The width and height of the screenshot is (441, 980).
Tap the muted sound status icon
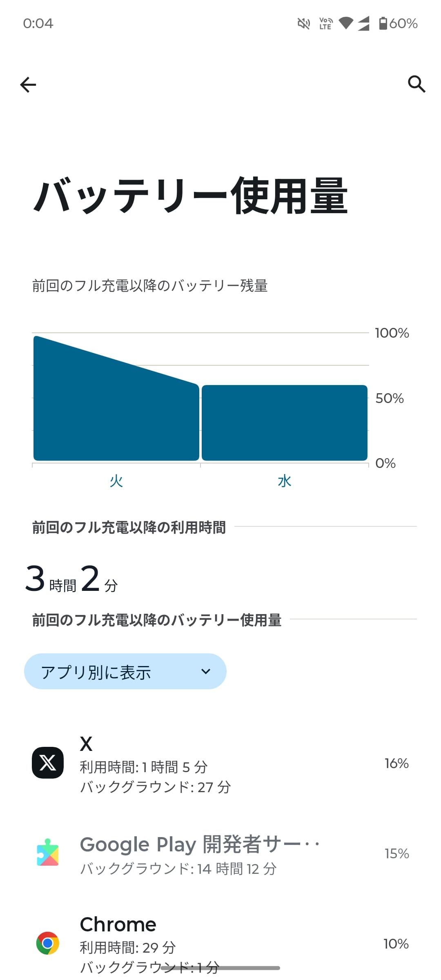[x=304, y=24]
